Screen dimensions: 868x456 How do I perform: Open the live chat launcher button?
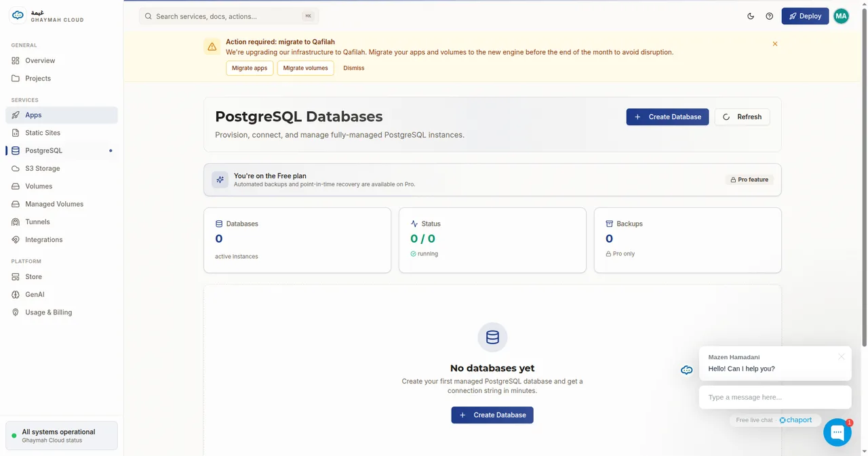pos(837,432)
